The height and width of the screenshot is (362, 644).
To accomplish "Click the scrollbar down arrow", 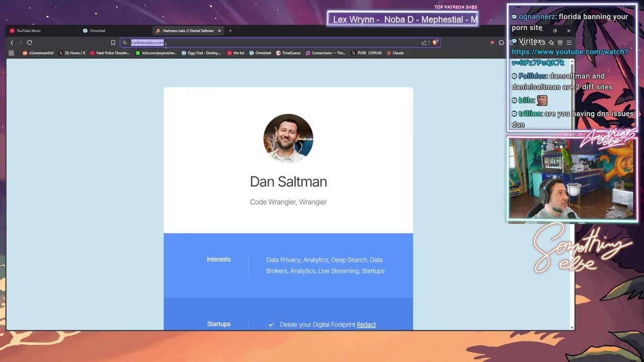I will click(572, 328).
